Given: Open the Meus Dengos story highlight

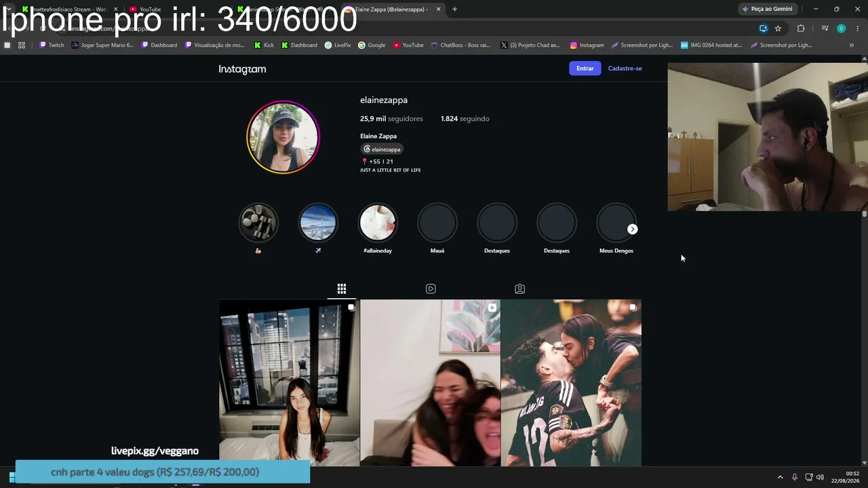Looking at the screenshot, I should tap(616, 223).
